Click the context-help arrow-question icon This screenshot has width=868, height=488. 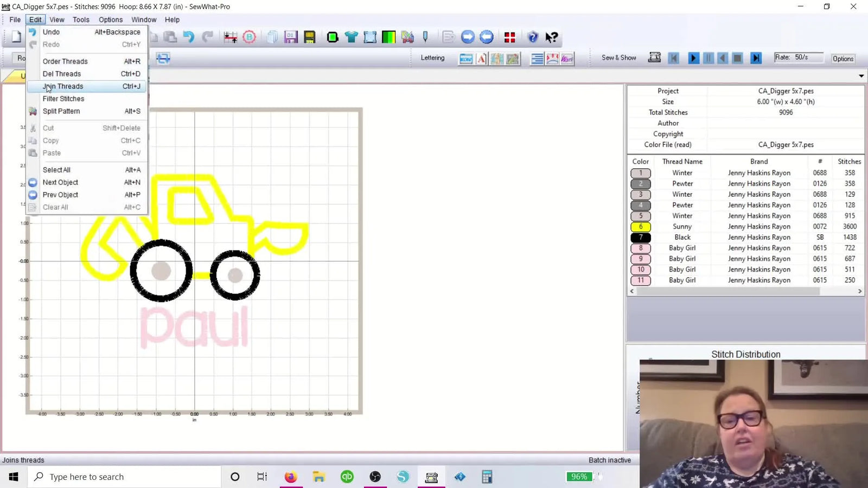[551, 37]
